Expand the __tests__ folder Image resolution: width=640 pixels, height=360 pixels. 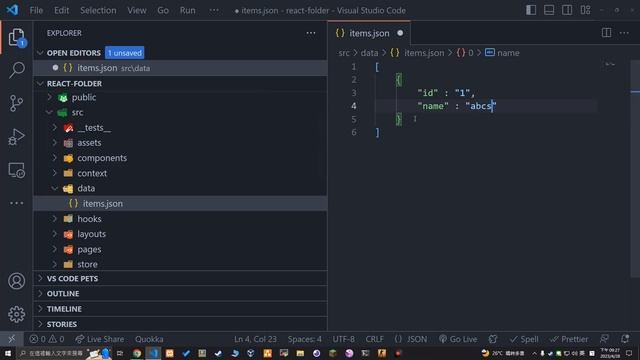tap(55, 127)
